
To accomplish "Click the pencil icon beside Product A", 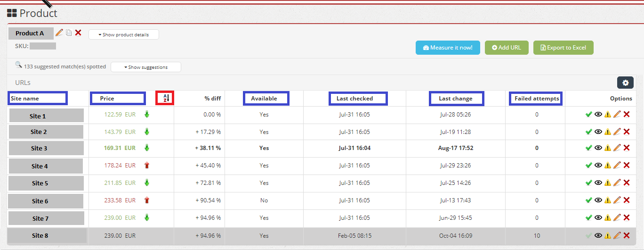I will [59, 33].
